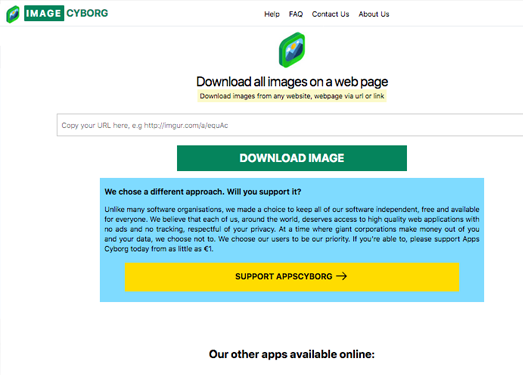Screen dimensions: 523x375
Task: Click the IMAGE CYBORG wordmark in header
Action: tap(66, 13)
